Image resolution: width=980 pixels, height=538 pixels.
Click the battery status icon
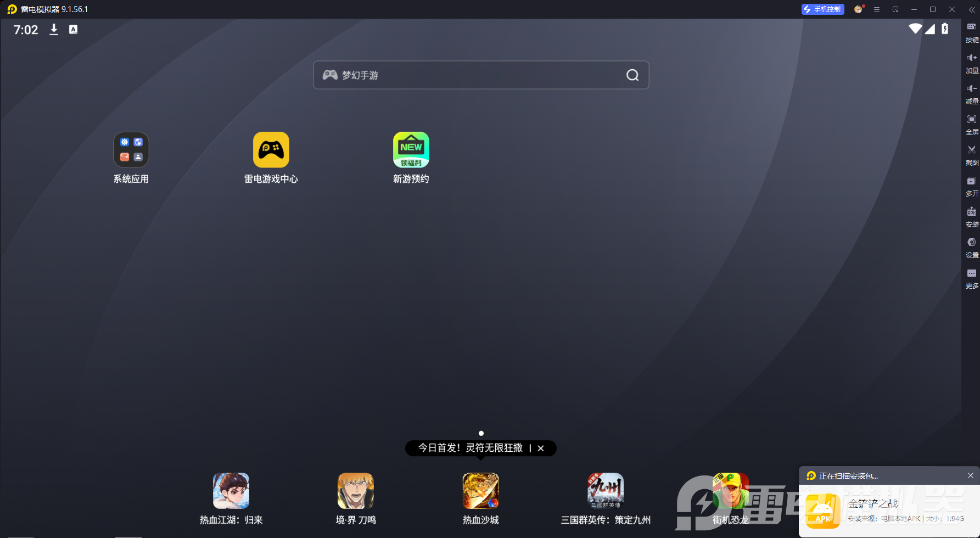[x=945, y=29]
